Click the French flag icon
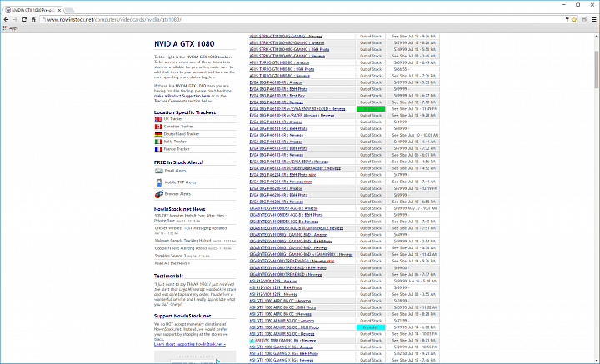This screenshot has height=364, width=600. tap(158, 149)
